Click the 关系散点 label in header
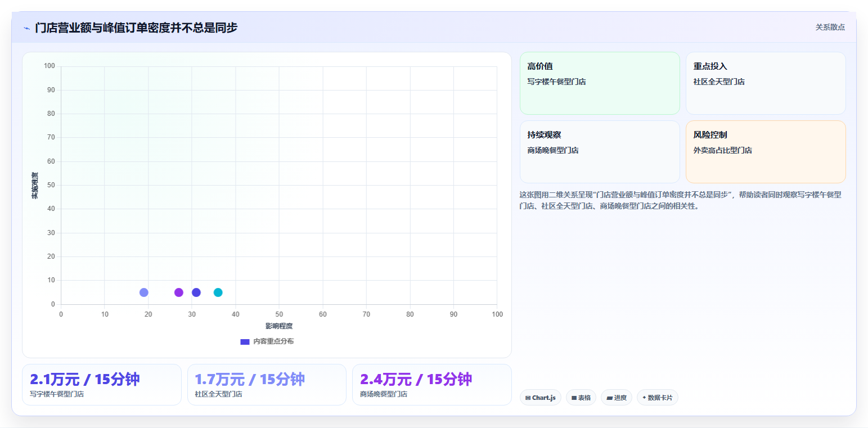 830,27
